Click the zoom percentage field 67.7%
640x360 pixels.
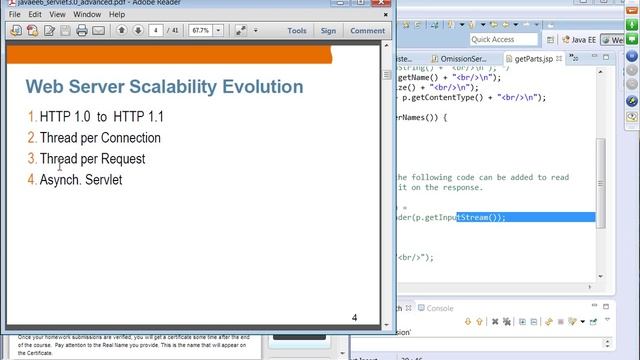(200, 30)
